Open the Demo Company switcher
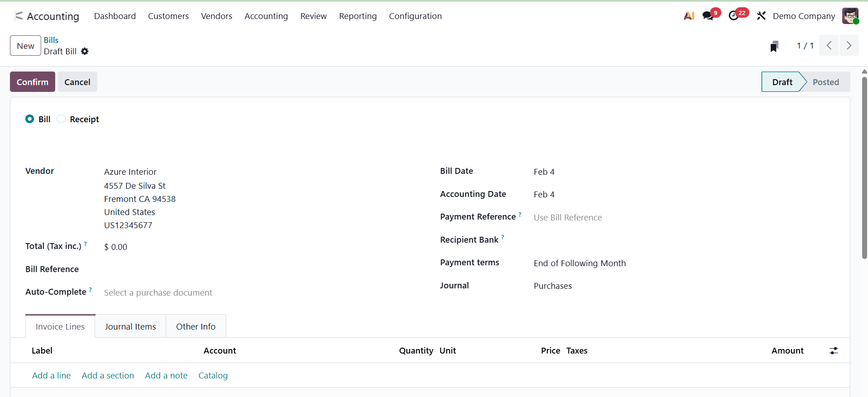This screenshot has width=868, height=397. (x=804, y=16)
